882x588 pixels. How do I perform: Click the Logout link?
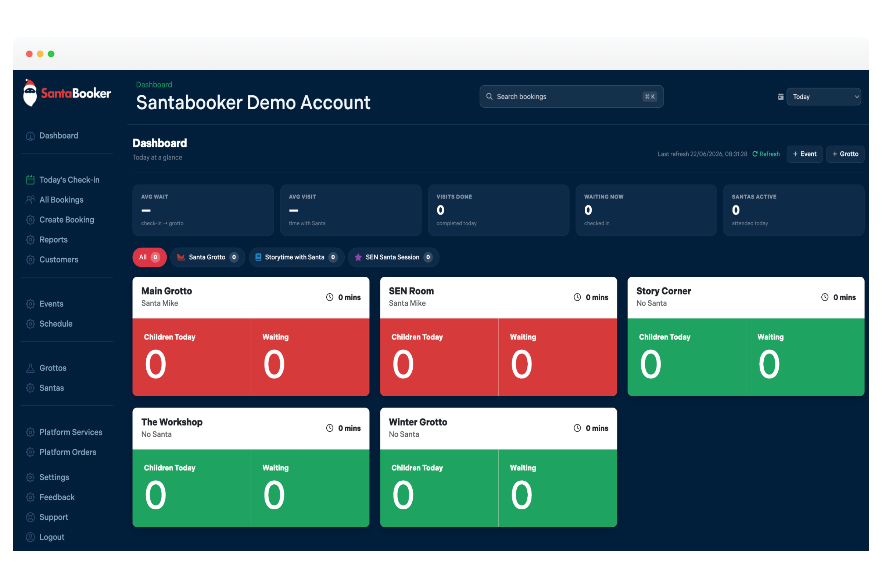pos(52,537)
